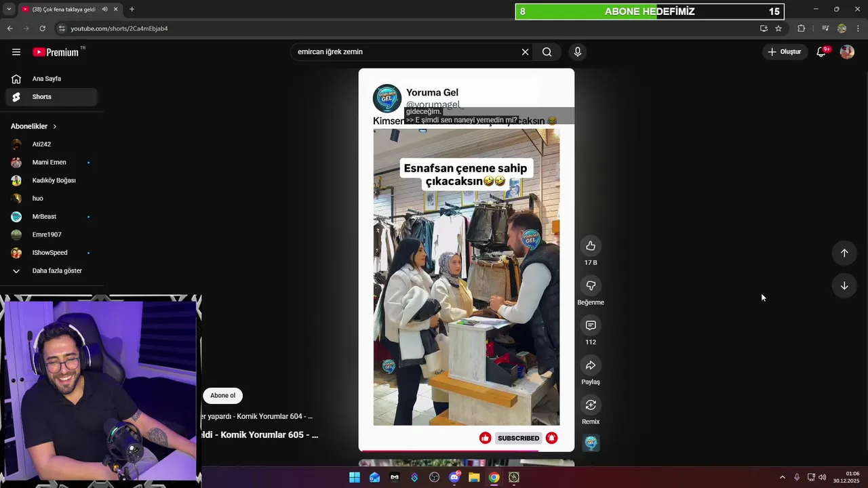The image size is (868, 488).
Task: Open Remix options for this short
Action: [x=591, y=405]
